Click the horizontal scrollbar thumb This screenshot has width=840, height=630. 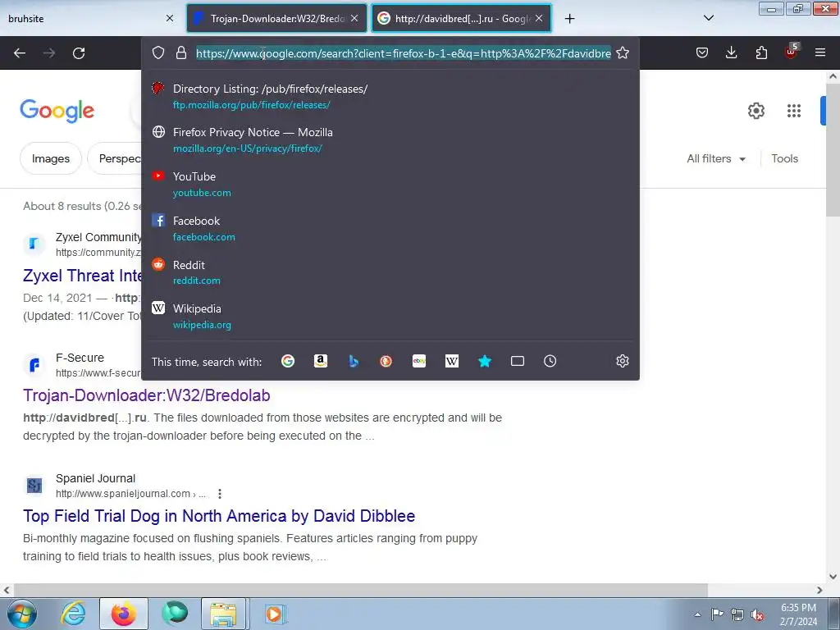(362, 590)
